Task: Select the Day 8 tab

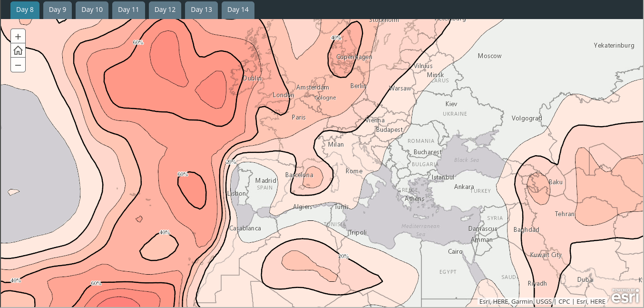Action: (x=25, y=10)
